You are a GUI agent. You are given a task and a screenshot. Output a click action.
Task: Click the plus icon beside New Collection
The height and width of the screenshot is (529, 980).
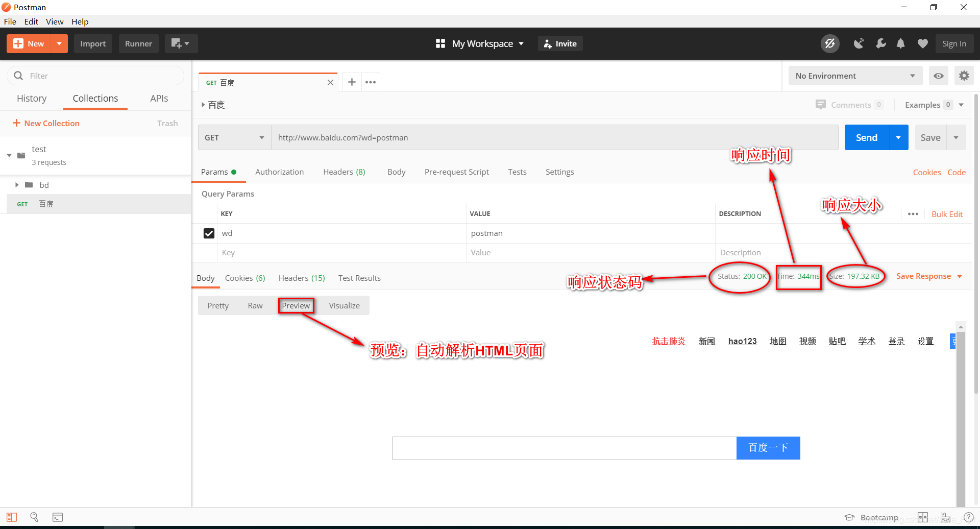[x=16, y=123]
